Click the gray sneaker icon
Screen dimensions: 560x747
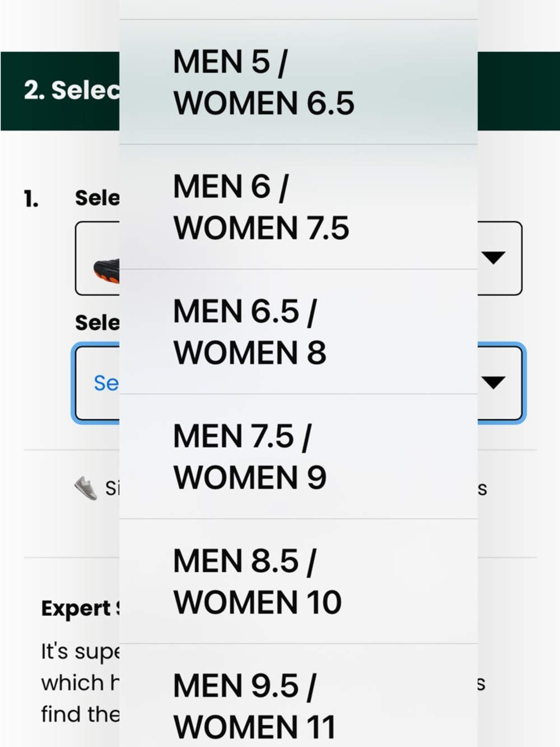[86, 488]
